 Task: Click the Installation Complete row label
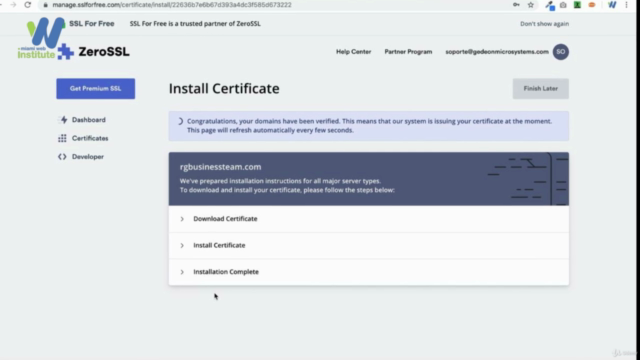(226, 272)
